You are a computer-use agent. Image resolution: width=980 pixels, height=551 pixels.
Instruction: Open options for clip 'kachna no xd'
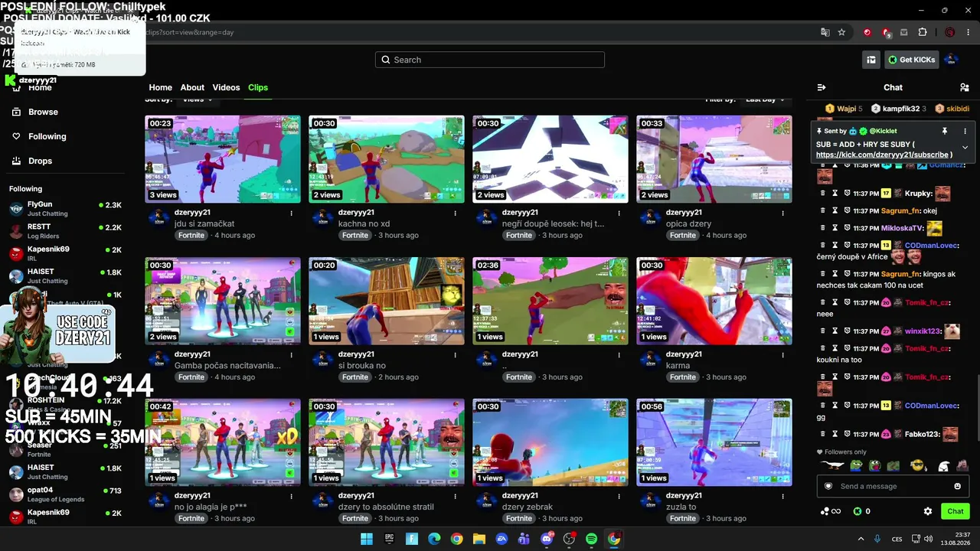[455, 213]
